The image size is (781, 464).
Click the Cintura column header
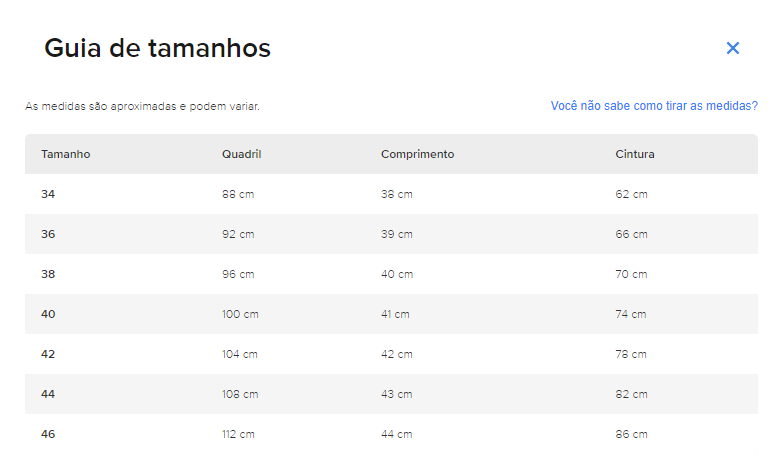(x=635, y=154)
